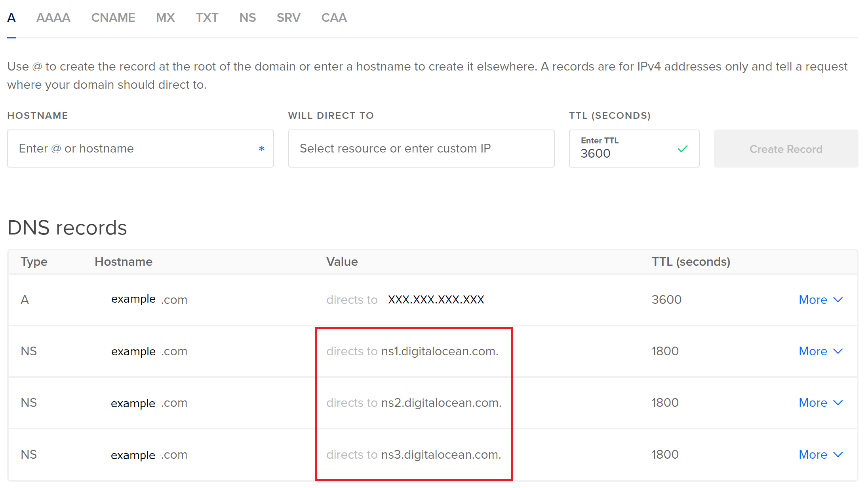Open the CAA record tab
The image size is (868, 488).
point(334,18)
